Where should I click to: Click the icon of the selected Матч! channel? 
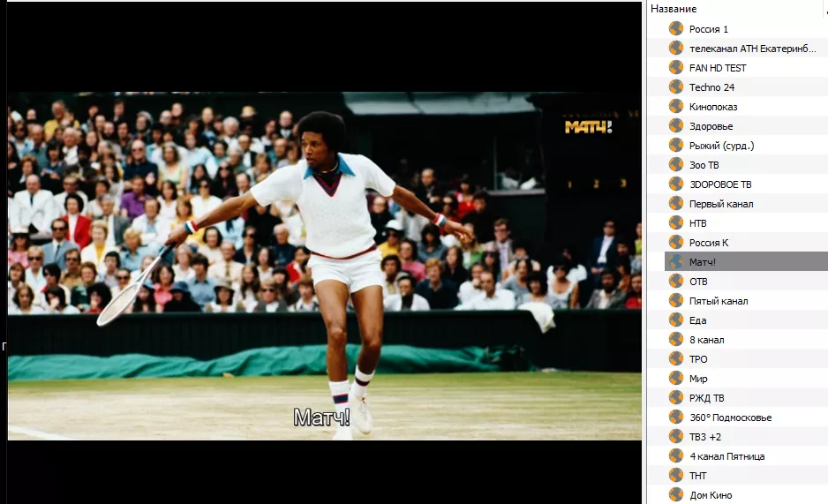(676, 262)
